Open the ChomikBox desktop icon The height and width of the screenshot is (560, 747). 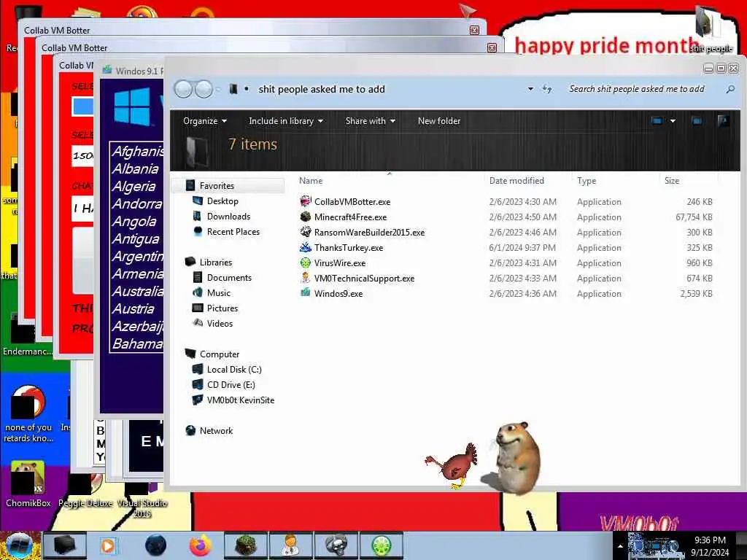tap(28, 485)
